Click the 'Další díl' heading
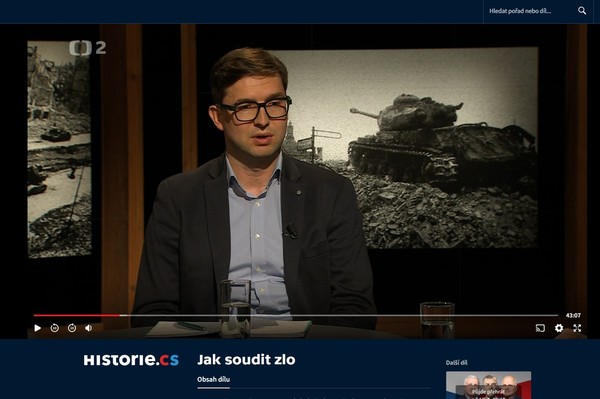 tap(456, 363)
